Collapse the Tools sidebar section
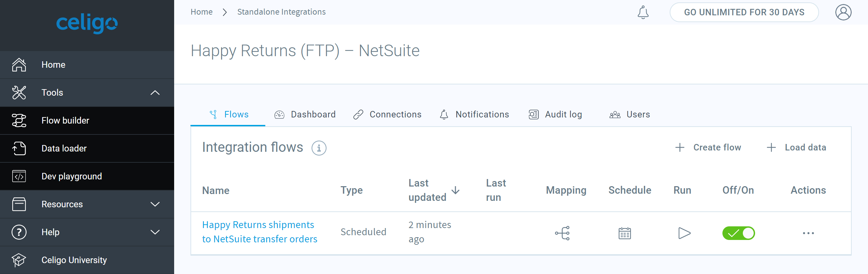Screen dimensions: 868x274 [x=155, y=93]
